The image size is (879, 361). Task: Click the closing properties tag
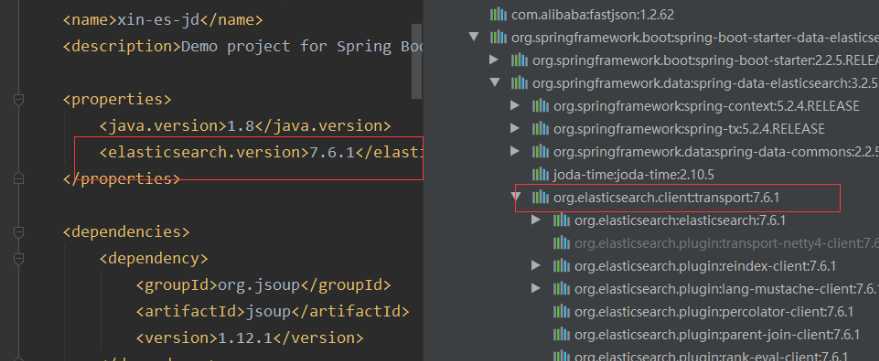pyautogui.click(x=122, y=178)
